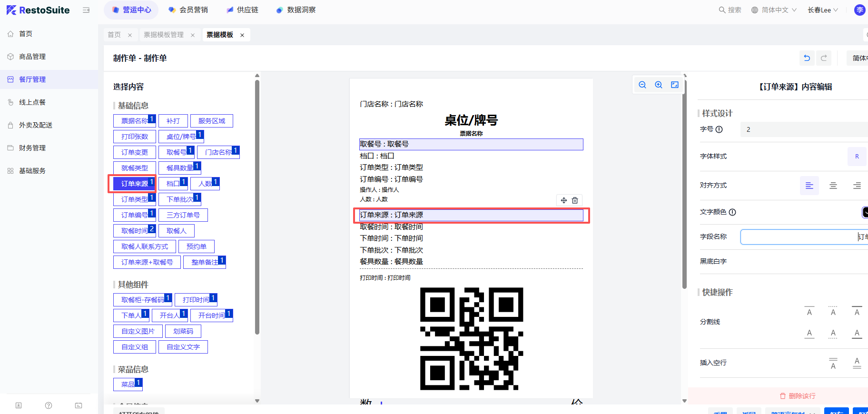Delete selected row via trash icon
The width and height of the screenshot is (868, 414).
pyautogui.click(x=575, y=200)
